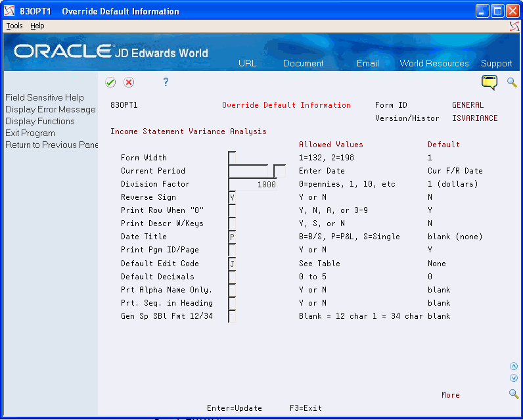Select Field Sensitive Help in sidebar
This screenshot has width=523, height=420.
[45, 97]
